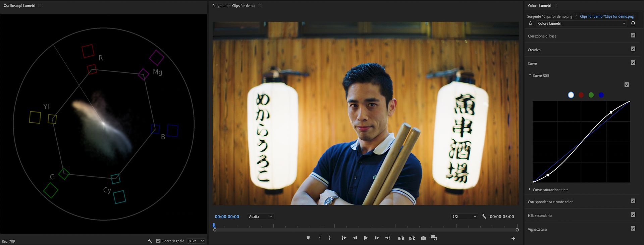
Task: Click the Comparison View icon
Action: (x=434, y=238)
